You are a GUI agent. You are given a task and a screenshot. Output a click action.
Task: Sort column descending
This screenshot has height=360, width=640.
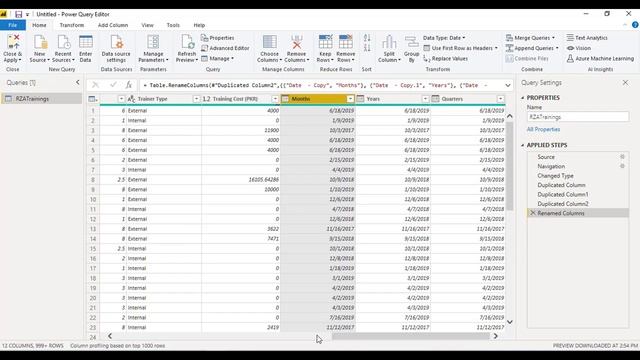tap(367, 48)
